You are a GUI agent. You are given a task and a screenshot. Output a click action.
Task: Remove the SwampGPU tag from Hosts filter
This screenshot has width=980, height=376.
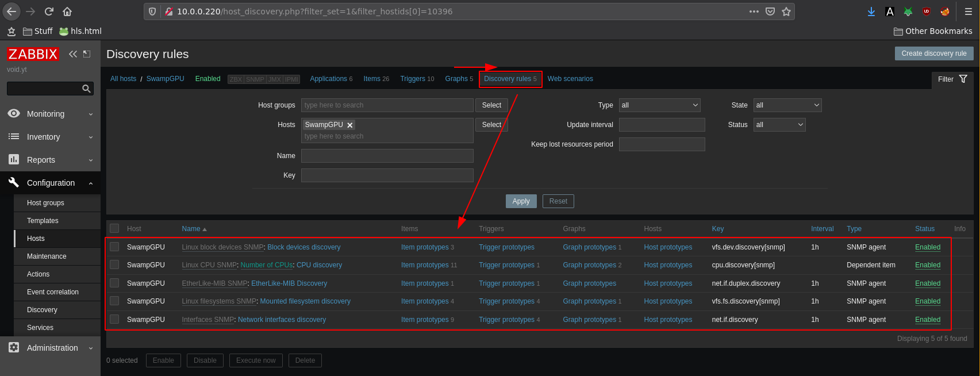[x=350, y=125]
